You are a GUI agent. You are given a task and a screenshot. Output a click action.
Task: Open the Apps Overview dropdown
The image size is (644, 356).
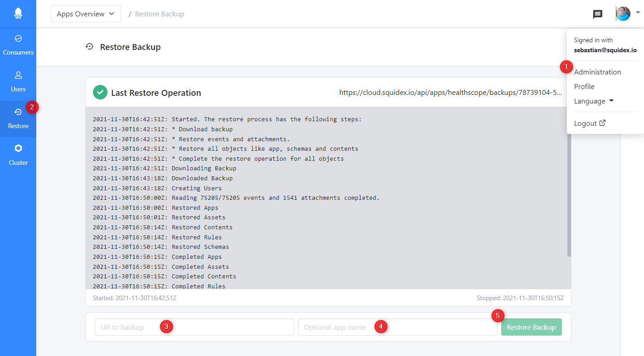(x=86, y=14)
